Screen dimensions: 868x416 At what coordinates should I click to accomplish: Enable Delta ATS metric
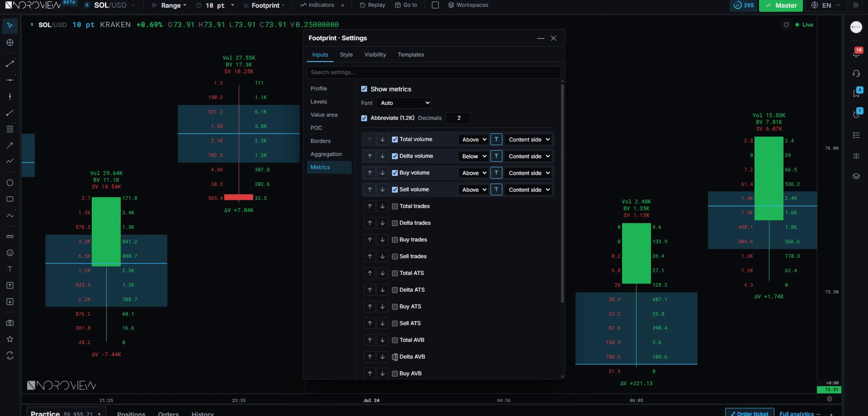[395, 290]
